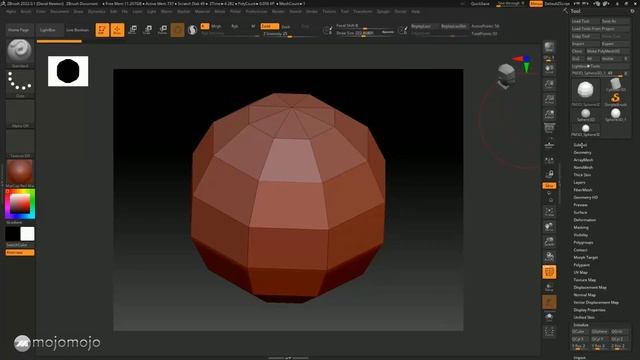Click the Home Page button
The height and width of the screenshot is (360, 640).
click(x=19, y=30)
